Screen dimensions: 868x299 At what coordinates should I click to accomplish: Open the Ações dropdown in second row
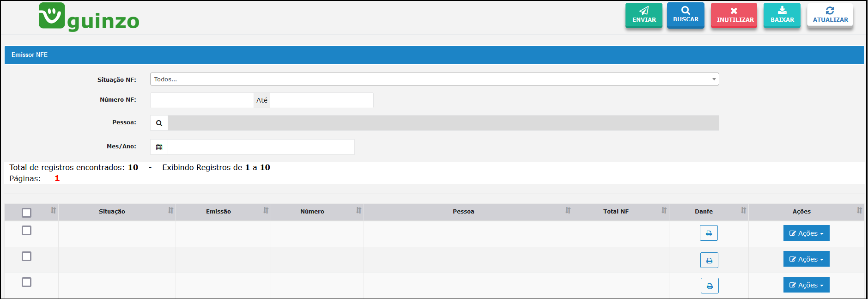click(x=806, y=259)
